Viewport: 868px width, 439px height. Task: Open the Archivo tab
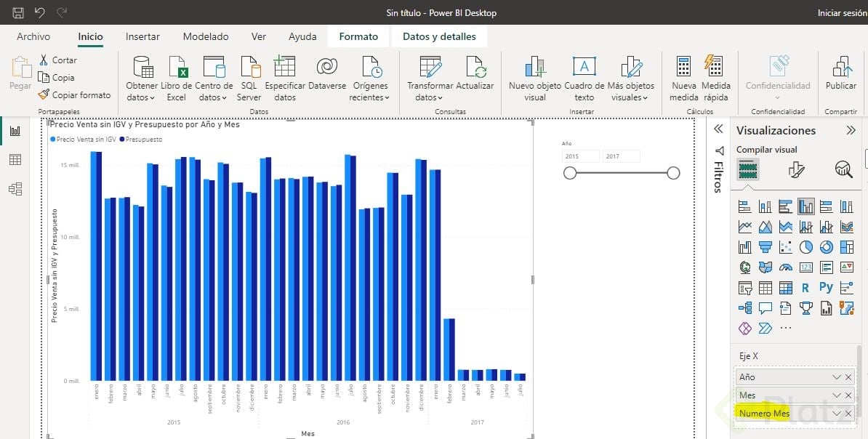[33, 36]
